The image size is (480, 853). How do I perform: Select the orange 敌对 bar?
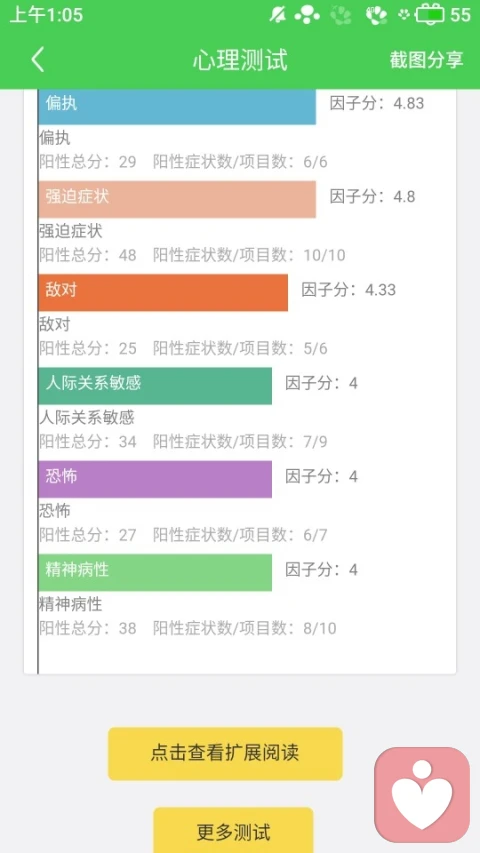point(163,293)
